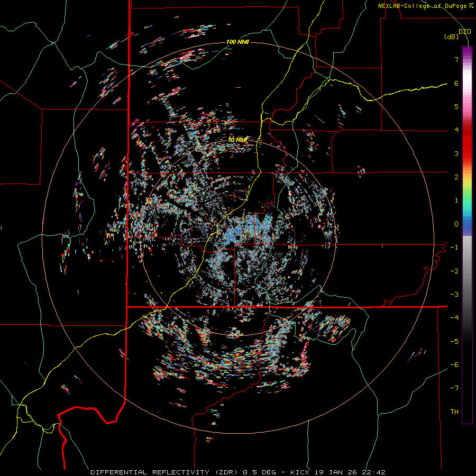Viewport: 476px width, 476px height.
Task: Select the -1 dB tick label
Action: coord(454,248)
